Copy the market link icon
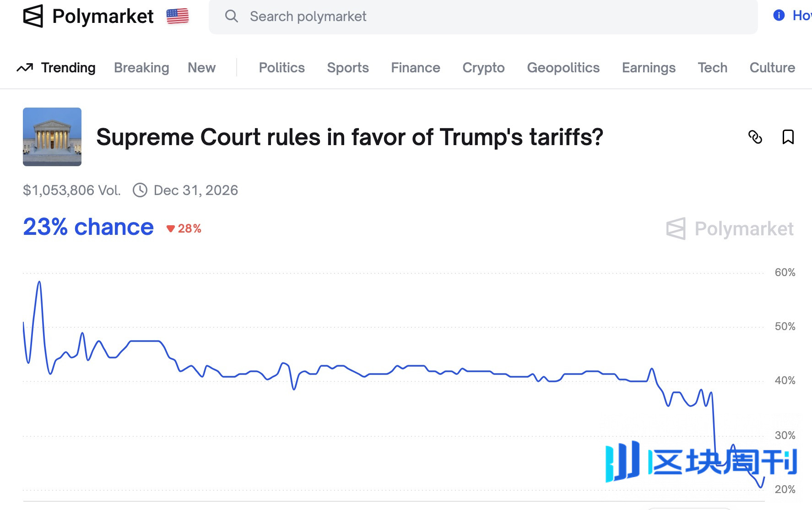Viewport: 812px width, 510px height. click(755, 137)
